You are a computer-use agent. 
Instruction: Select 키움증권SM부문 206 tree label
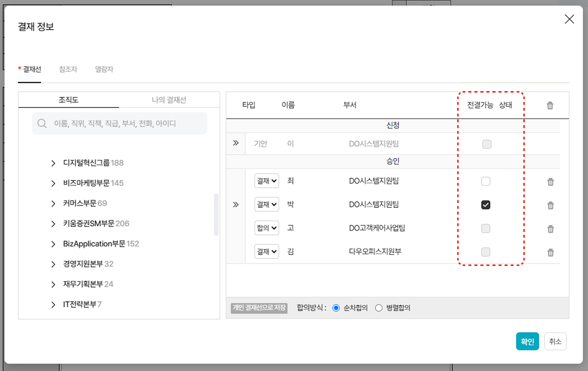pyautogui.click(x=96, y=223)
